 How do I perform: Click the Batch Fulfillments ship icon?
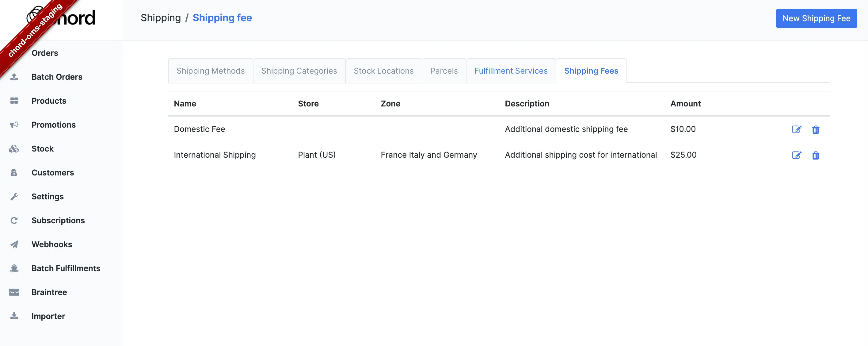click(x=14, y=268)
